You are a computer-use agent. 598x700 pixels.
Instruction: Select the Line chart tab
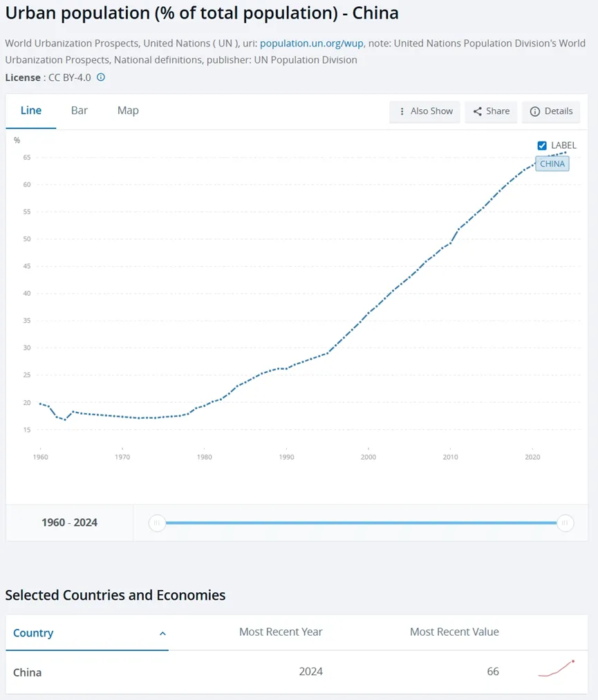tap(31, 111)
